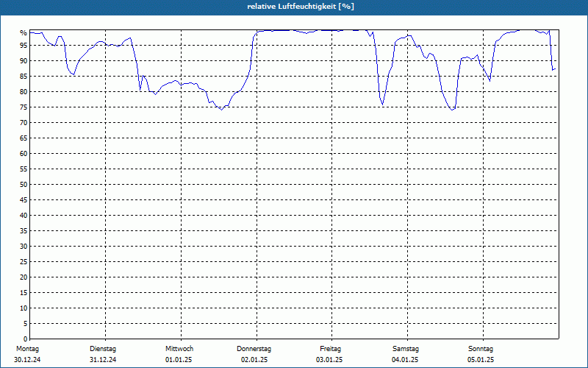Viewport: 588px width, 368px height.
Task: Click the 'Sonntag' day label
Action: 481,349
